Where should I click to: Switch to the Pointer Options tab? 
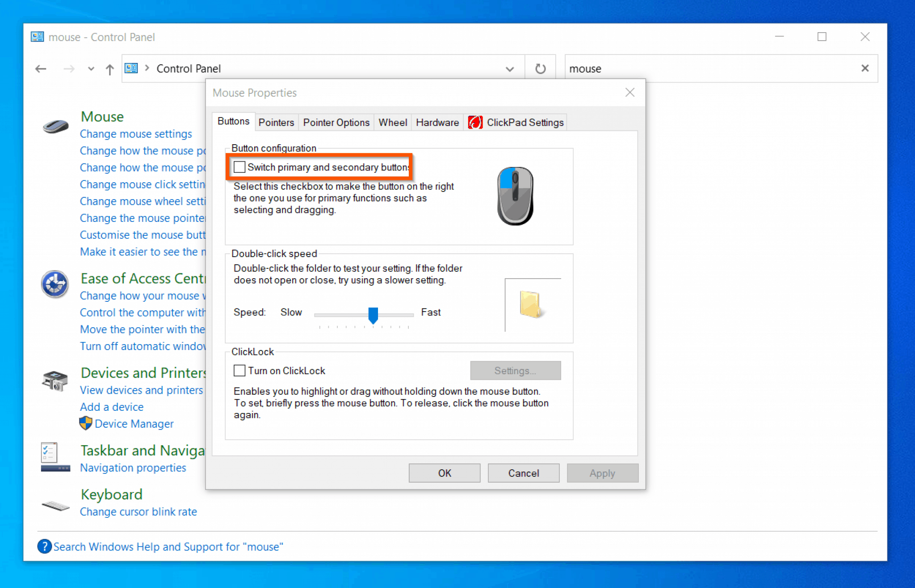336,122
